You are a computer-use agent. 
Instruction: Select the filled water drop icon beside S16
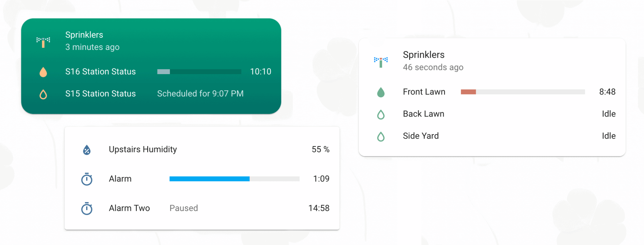[43, 72]
